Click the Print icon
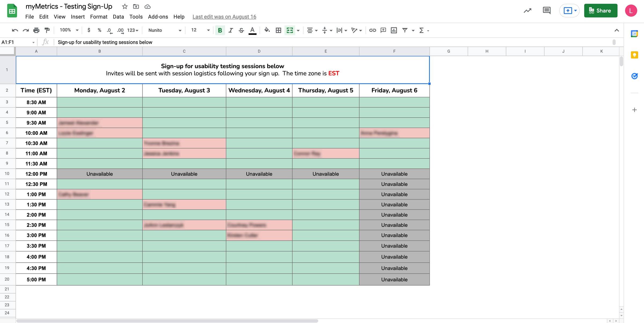The width and height of the screenshot is (644, 323). pyautogui.click(x=36, y=30)
